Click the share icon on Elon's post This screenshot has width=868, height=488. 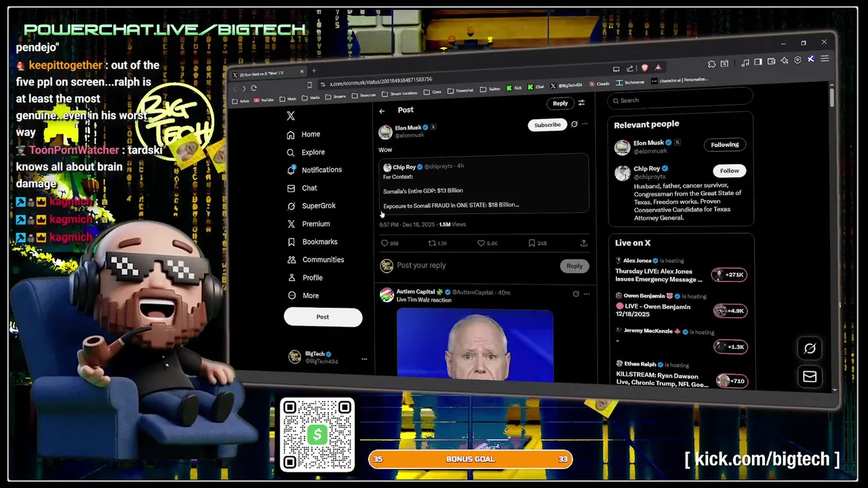coord(583,243)
